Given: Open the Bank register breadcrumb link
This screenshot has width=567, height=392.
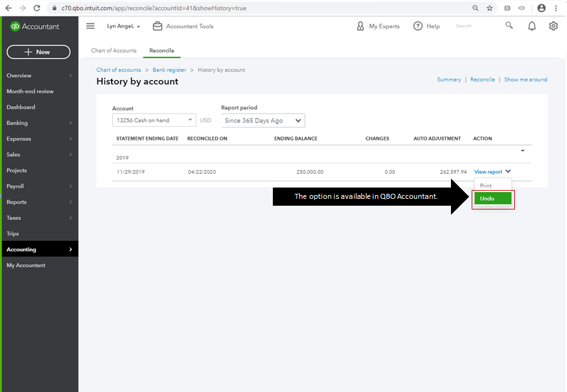Looking at the screenshot, I should pyautogui.click(x=168, y=70).
